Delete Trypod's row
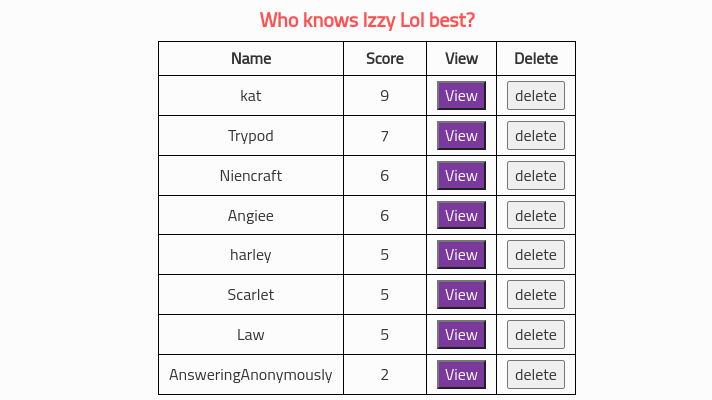The width and height of the screenshot is (712, 400). (x=535, y=136)
